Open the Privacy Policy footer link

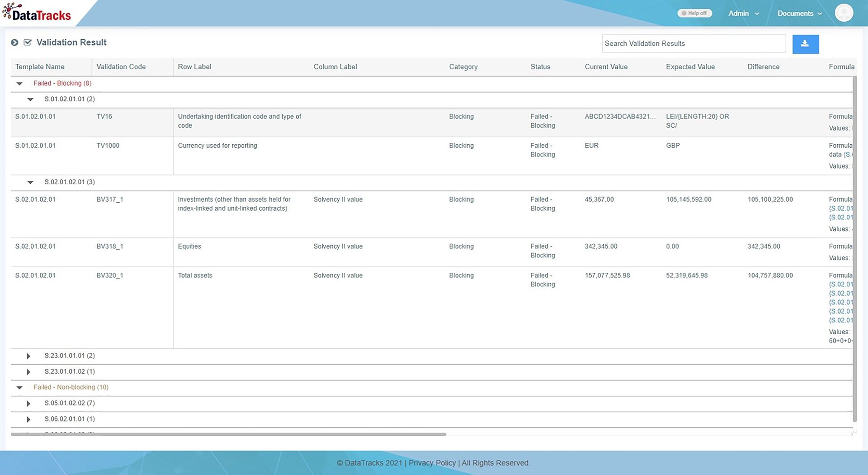pos(432,463)
